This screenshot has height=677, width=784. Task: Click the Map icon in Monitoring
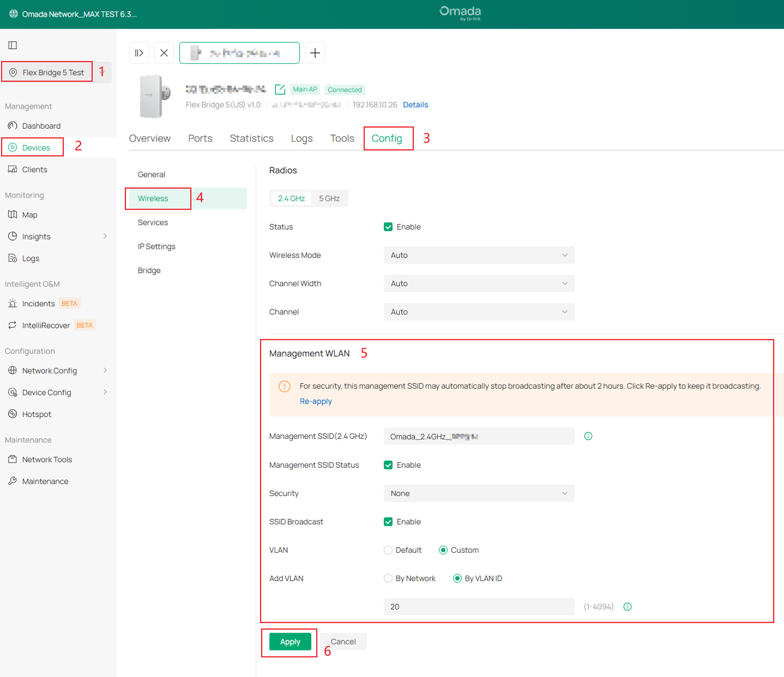[13, 214]
